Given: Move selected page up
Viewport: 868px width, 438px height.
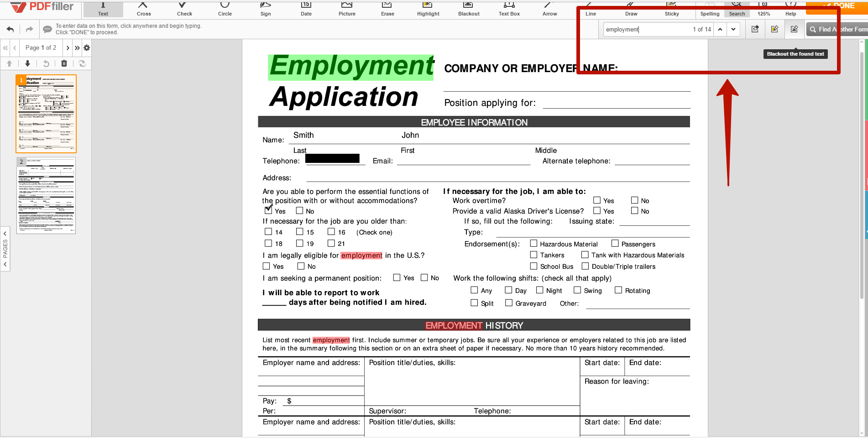Looking at the screenshot, I should click(x=9, y=63).
